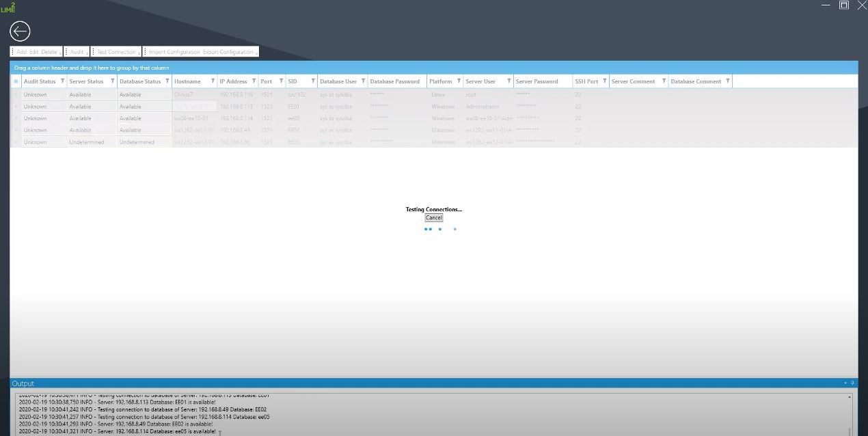Maximize the application window
The width and height of the screenshot is (868, 436).
[x=844, y=5]
